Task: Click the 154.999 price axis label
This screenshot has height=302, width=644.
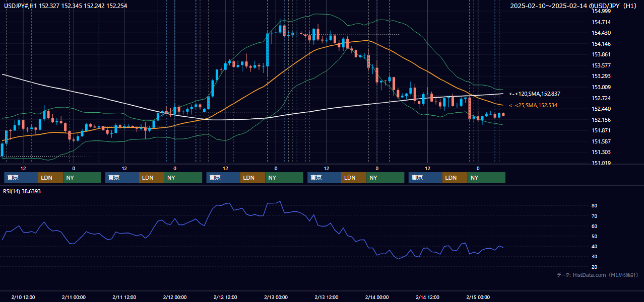Action: tap(601, 11)
